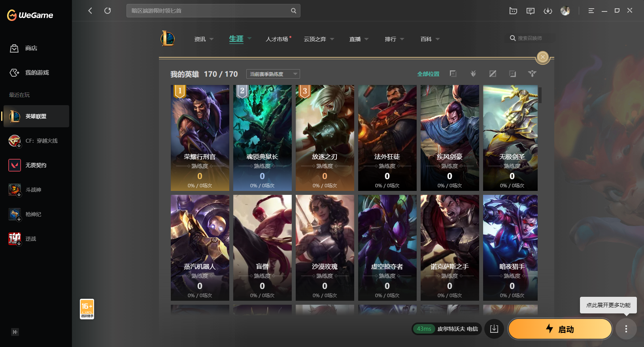Open the 蒸汽机器人 hero card

[x=200, y=248]
